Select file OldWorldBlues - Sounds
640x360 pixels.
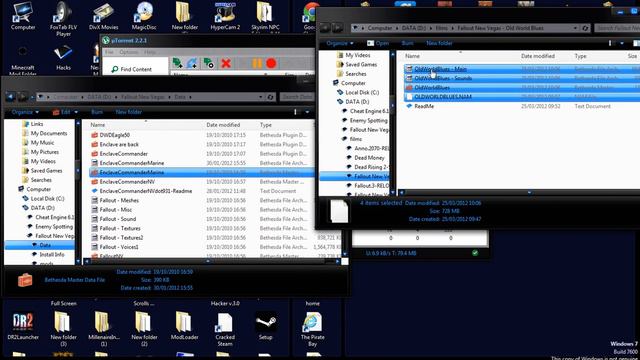[443, 78]
